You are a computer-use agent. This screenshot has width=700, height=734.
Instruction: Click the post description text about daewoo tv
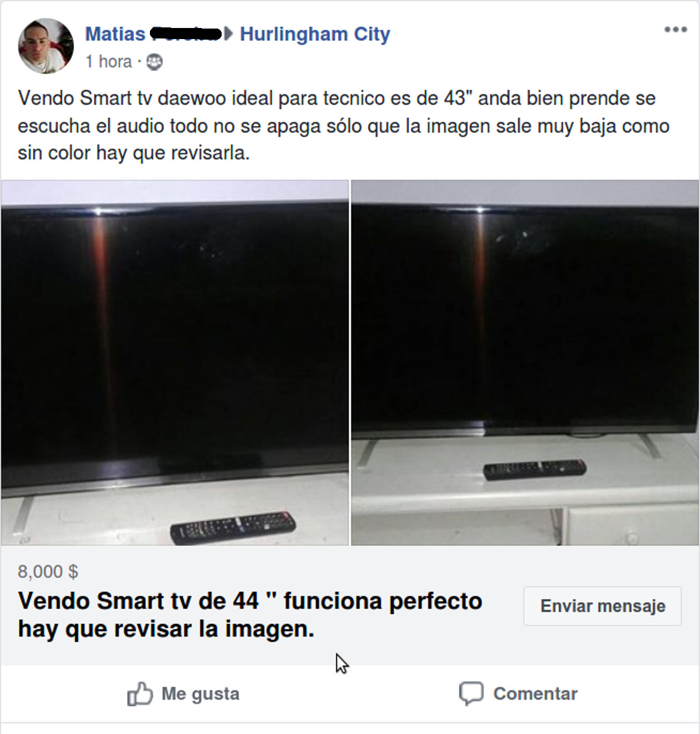pos(344,125)
